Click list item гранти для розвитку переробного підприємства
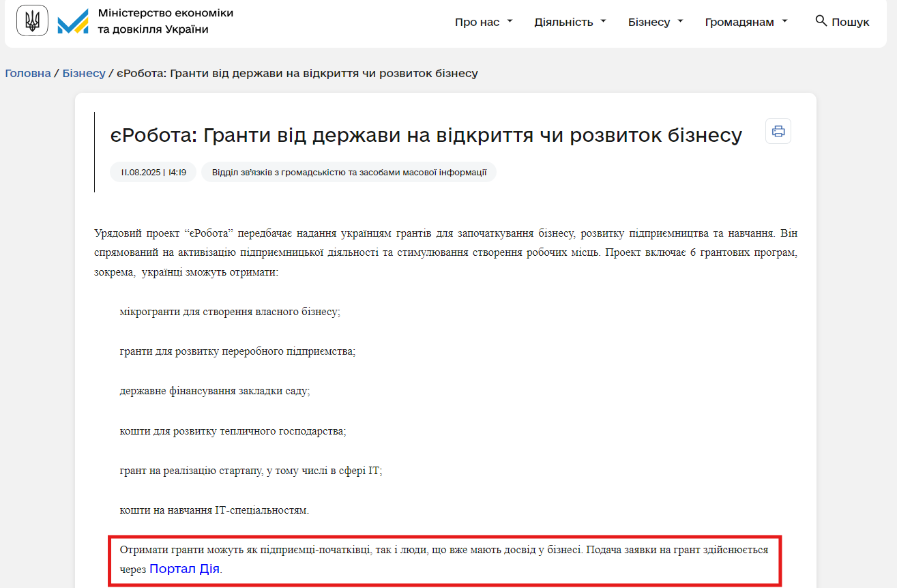Viewport: 897px width, 588px height. 237,351
